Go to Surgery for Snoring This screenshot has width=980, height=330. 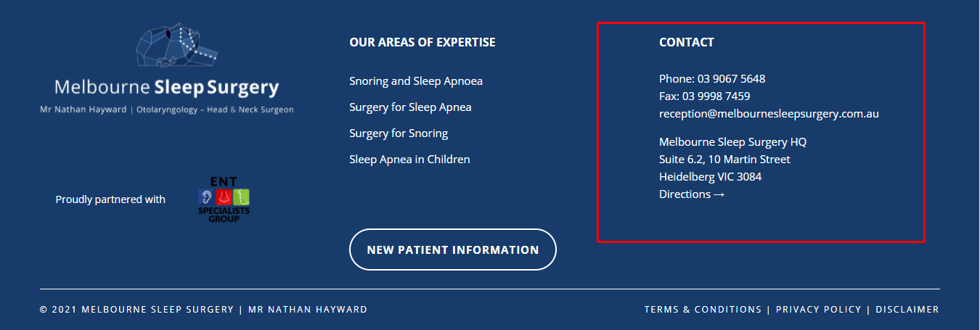pos(399,133)
